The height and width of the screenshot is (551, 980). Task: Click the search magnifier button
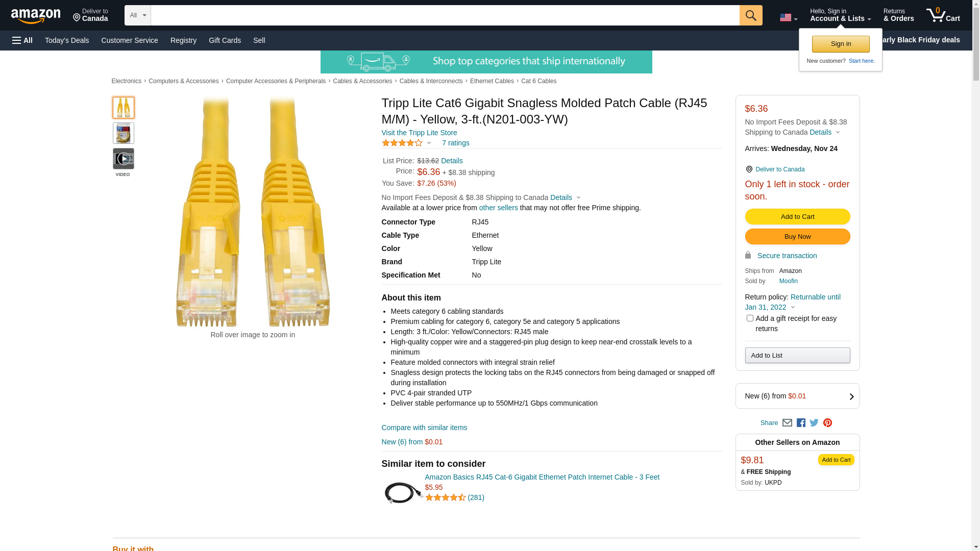coord(750,15)
